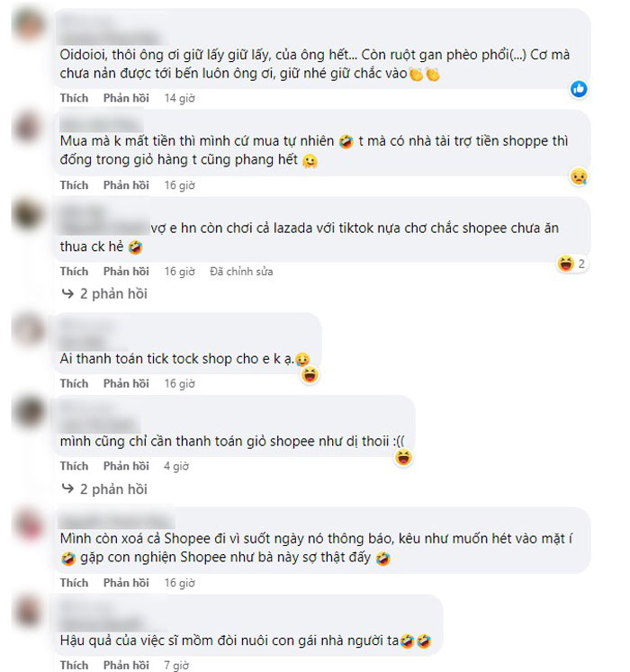Click laughing reaction on tick tock shop comment

(x=310, y=375)
